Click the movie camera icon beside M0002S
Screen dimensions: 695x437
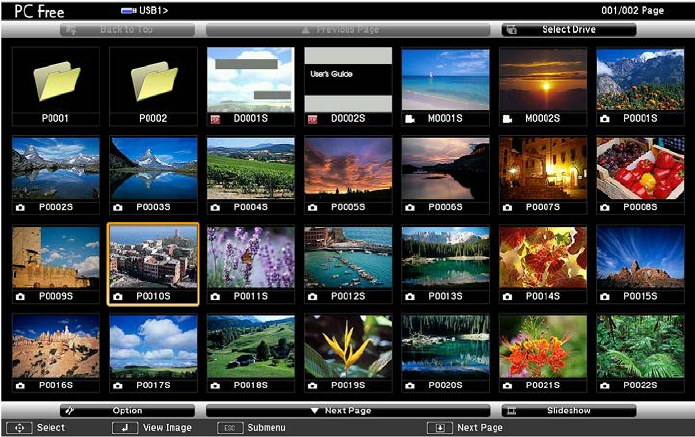point(508,119)
